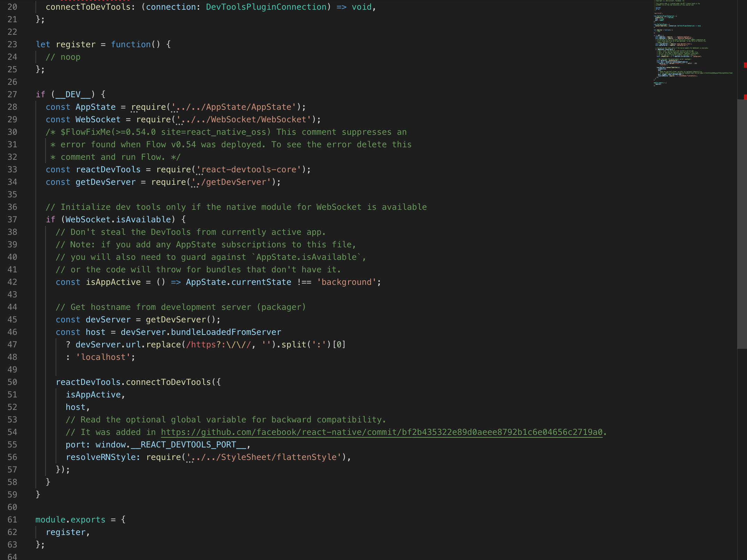The width and height of the screenshot is (747, 560).
Task: Click the word register on line 23
Action: coord(75,44)
